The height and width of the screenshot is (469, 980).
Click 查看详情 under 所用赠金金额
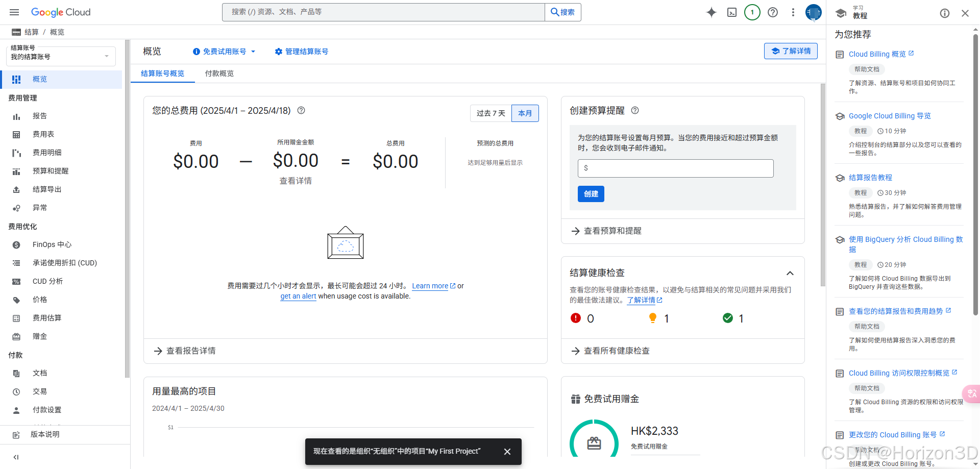pos(296,181)
